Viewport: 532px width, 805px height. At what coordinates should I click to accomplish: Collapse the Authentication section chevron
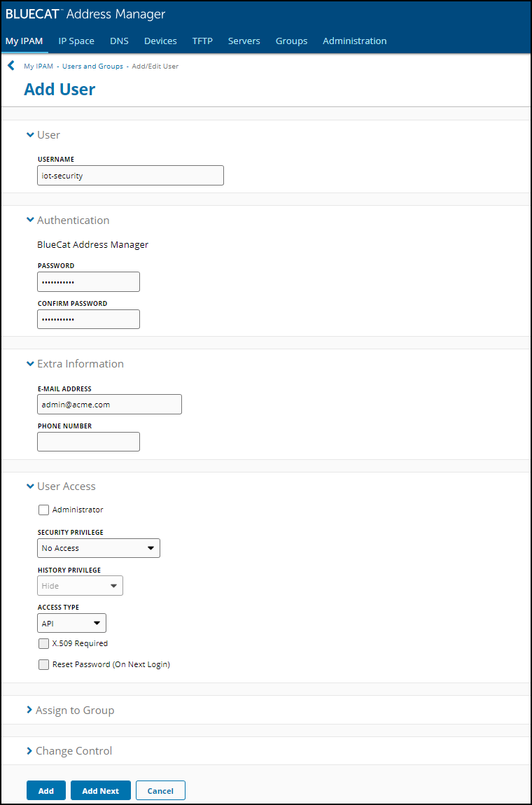coord(30,220)
